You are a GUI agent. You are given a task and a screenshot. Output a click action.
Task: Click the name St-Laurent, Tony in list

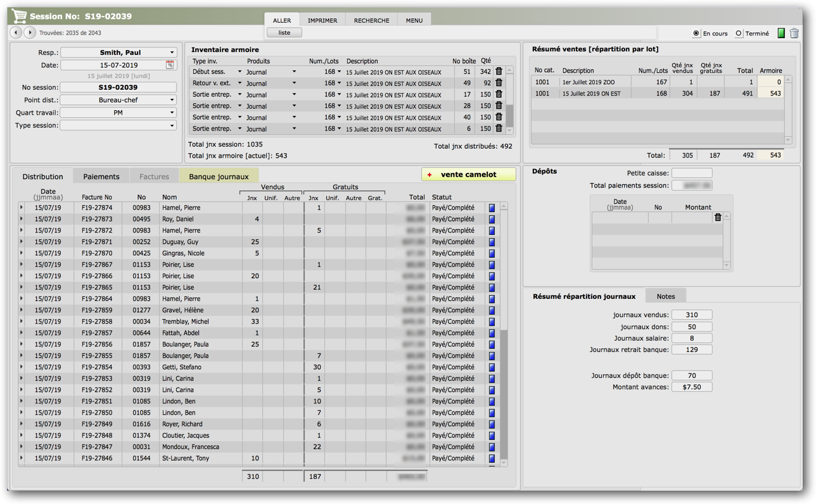(x=185, y=458)
